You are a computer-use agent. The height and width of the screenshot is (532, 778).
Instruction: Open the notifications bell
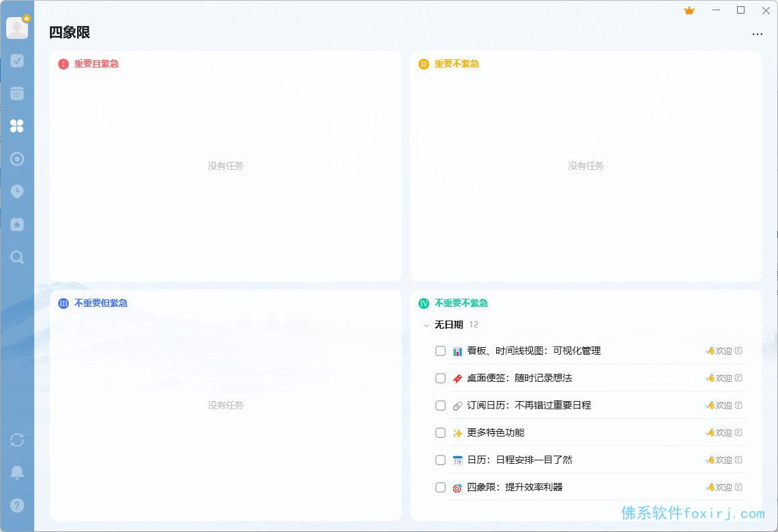[17, 473]
